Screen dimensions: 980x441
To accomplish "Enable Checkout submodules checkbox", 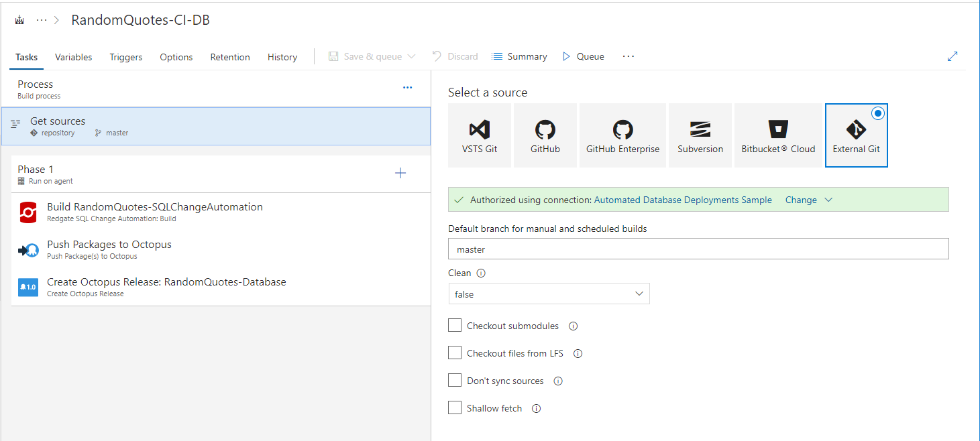I will click(x=455, y=326).
